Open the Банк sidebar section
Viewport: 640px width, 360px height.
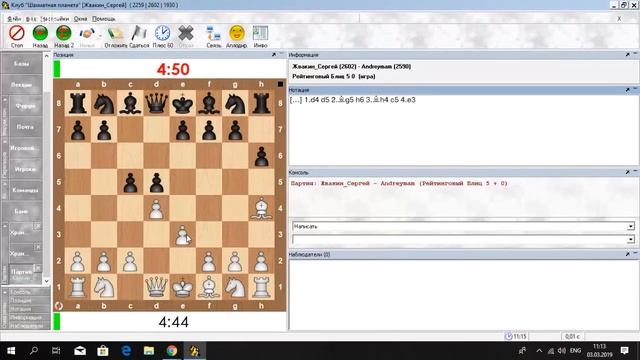click(21, 211)
